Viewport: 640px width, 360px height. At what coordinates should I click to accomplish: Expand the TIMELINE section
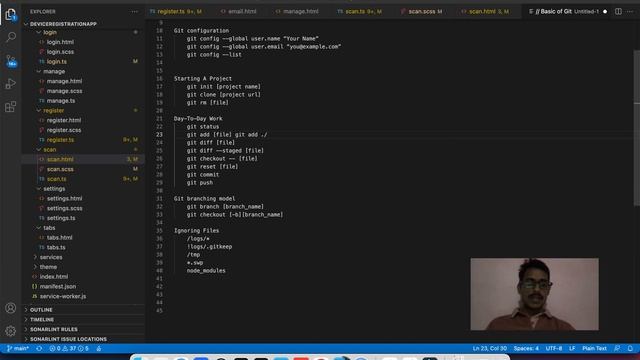pyautogui.click(x=42, y=320)
